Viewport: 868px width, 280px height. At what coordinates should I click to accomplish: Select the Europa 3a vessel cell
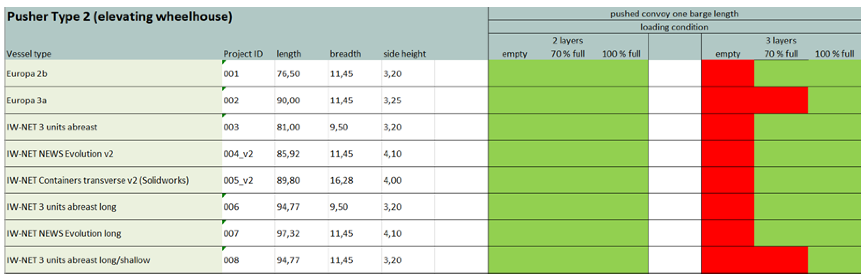coord(27,100)
